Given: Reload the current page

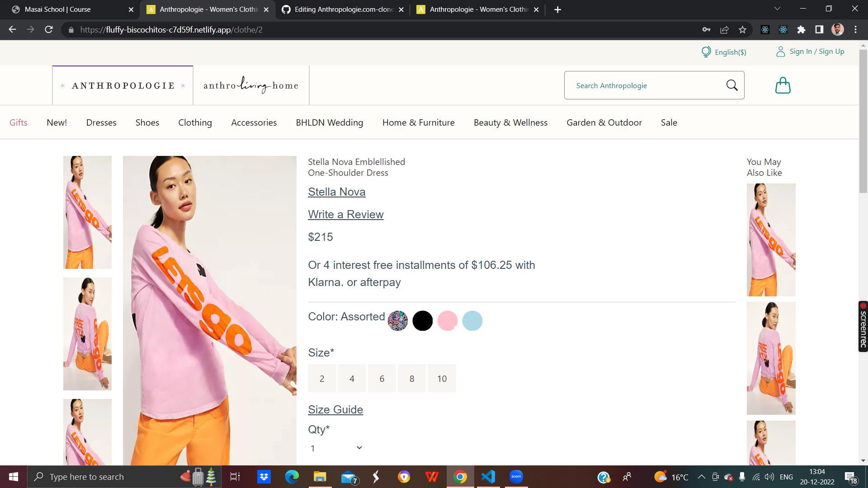Looking at the screenshot, I should tap(49, 30).
